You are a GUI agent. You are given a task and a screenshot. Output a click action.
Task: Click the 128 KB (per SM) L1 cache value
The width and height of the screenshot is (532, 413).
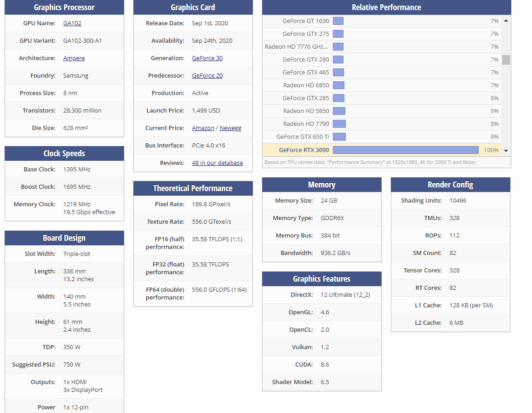(x=471, y=305)
